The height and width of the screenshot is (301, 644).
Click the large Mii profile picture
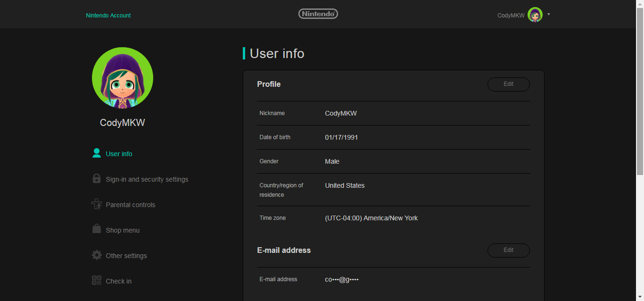(x=123, y=78)
